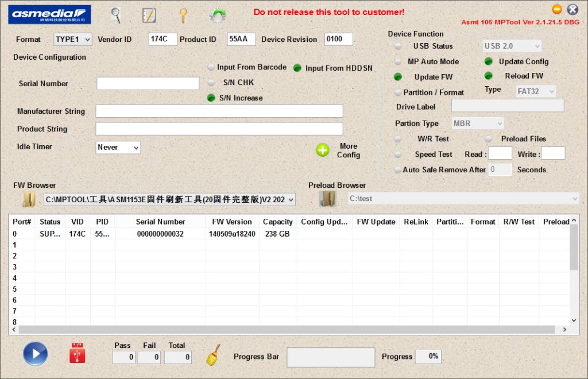Enable the Partition / Format option

click(x=398, y=92)
